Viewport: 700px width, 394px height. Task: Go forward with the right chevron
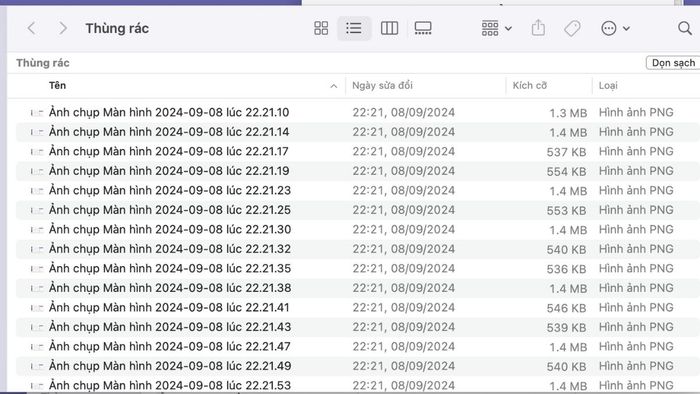63,29
